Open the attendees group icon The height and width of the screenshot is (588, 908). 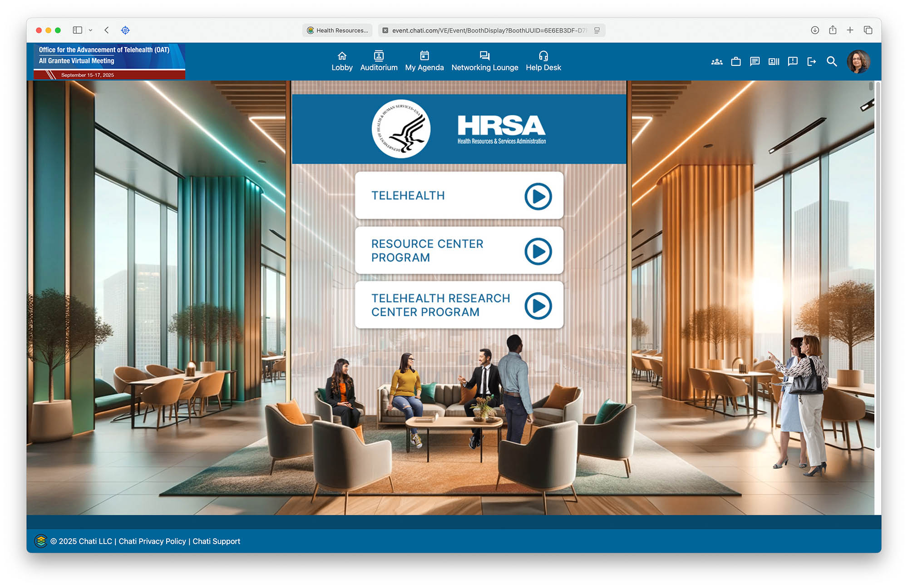pyautogui.click(x=716, y=62)
